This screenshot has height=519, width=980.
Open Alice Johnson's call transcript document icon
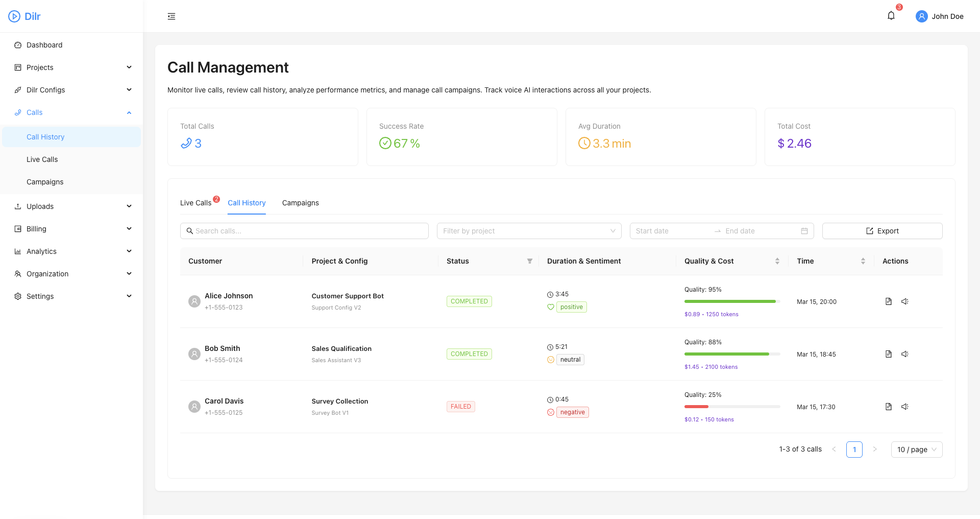pos(888,301)
